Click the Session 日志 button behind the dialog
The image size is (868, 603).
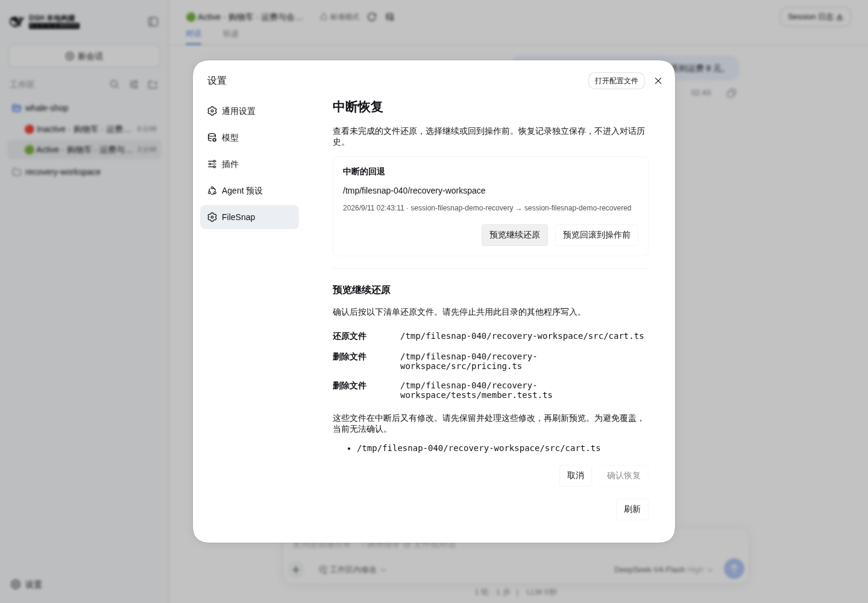coord(815,17)
